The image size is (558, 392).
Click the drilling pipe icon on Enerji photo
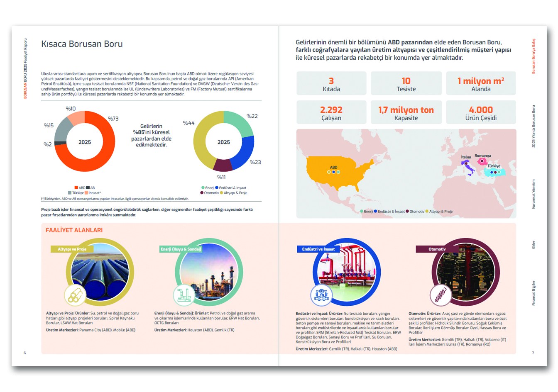point(184,295)
